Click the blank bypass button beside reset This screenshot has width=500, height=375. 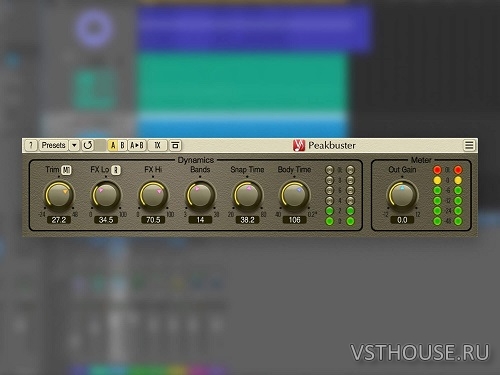[x=101, y=145]
